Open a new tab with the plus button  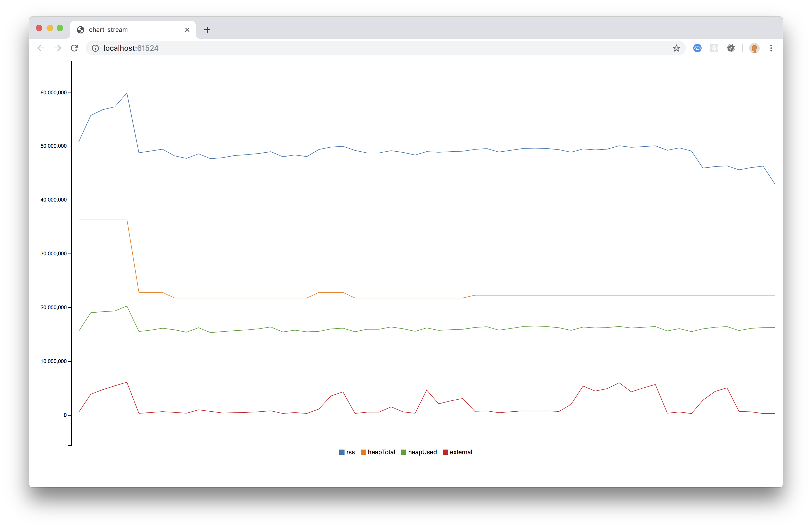pos(207,30)
